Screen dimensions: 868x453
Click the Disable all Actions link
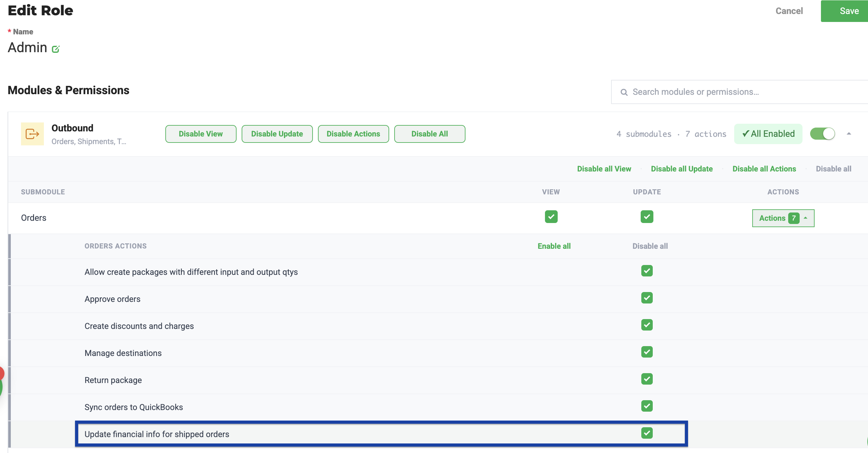(764, 169)
